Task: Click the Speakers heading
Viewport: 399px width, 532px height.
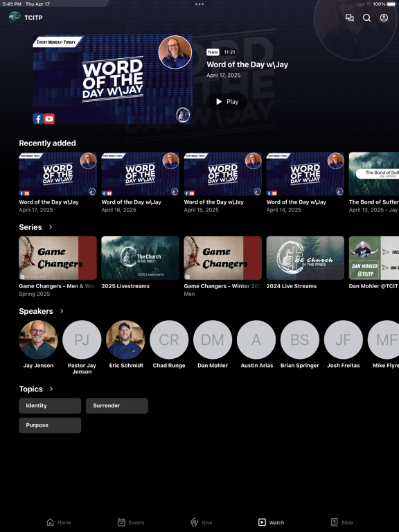Action: coord(36,311)
